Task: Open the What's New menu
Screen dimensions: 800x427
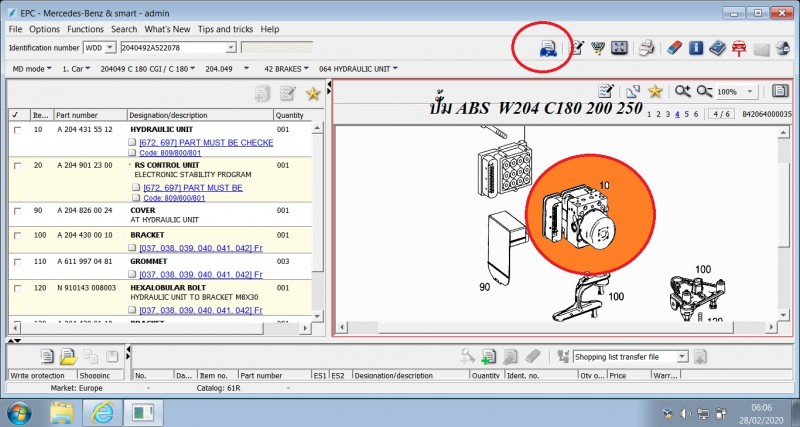Action: point(167,29)
